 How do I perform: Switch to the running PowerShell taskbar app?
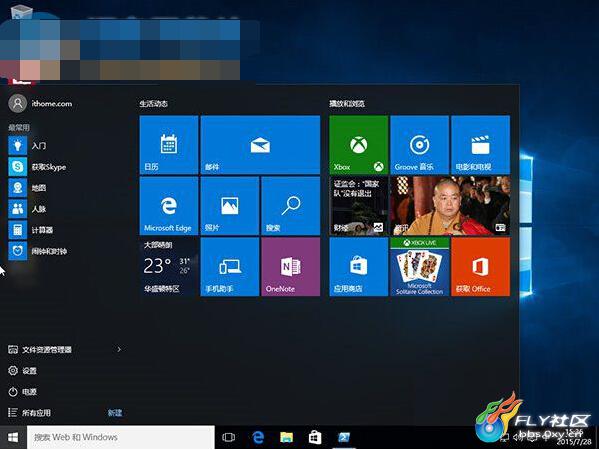tap(344, 437)
